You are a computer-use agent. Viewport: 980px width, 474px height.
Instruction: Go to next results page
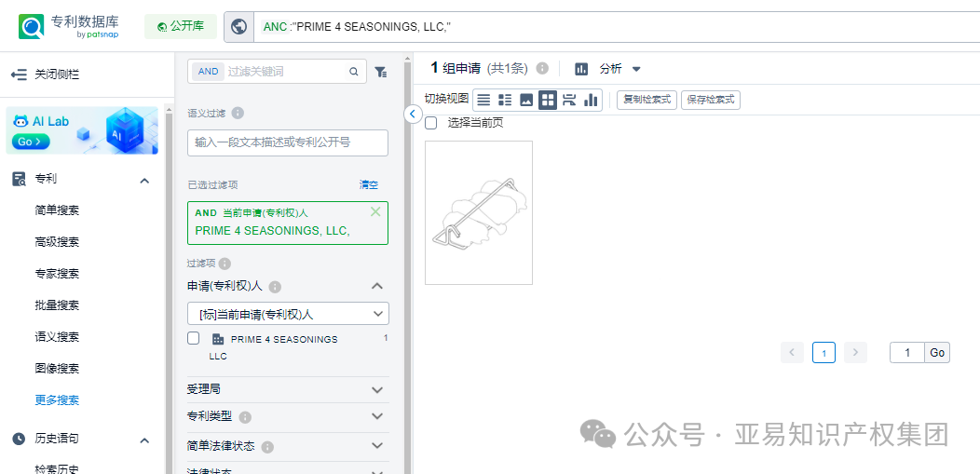(x=855, y=352)
